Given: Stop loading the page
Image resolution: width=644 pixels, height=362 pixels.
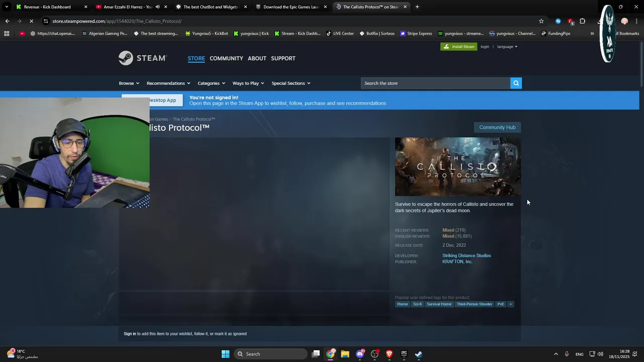Looking at the screenshot, I should 31,21.
